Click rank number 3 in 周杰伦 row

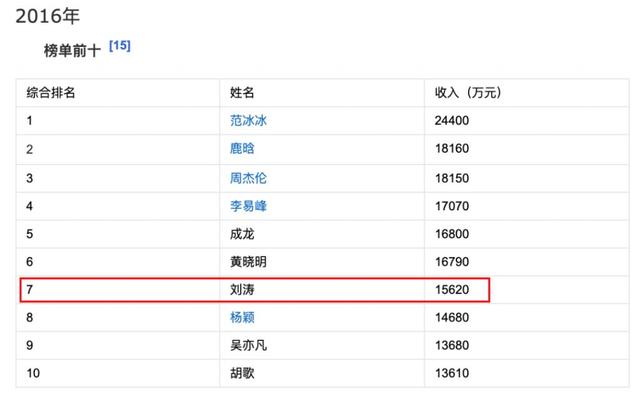click(29, 178)
